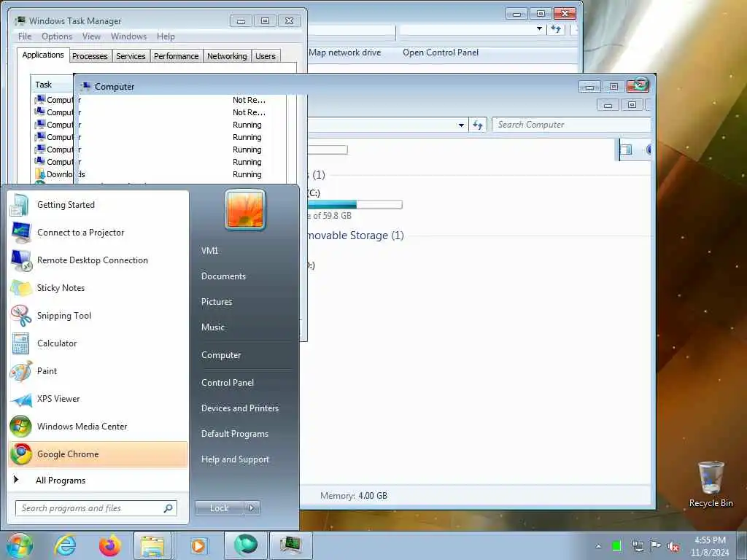
Task: Click the network tray icon
Action: (x=638, y=546)
